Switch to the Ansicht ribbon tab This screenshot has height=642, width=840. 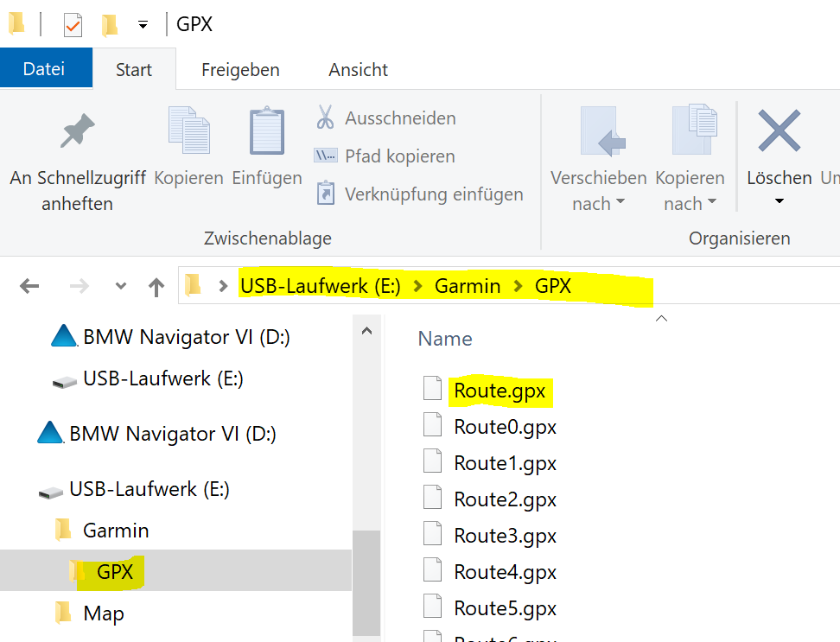358,70
